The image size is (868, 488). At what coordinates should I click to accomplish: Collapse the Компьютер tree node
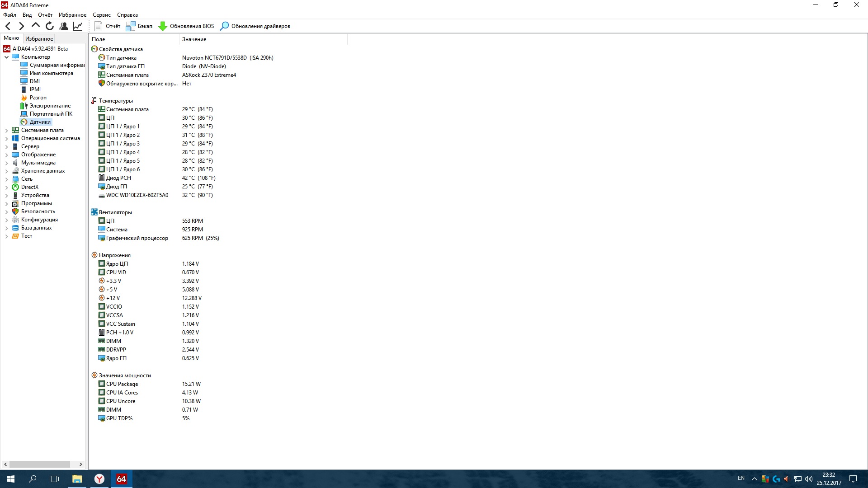[6, 57]
